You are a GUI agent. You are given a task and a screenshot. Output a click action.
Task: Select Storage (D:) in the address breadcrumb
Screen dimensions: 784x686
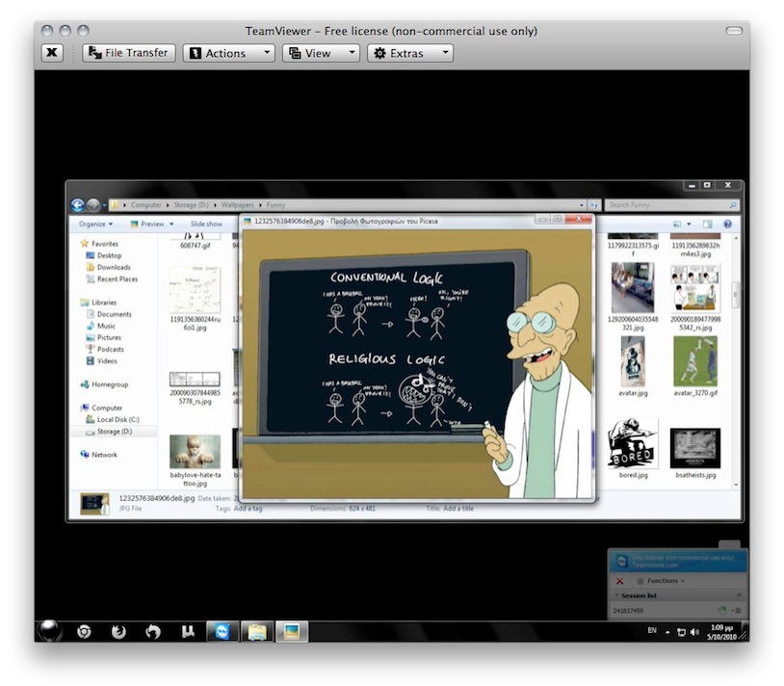pyautogui.click(x=191, y=205)
